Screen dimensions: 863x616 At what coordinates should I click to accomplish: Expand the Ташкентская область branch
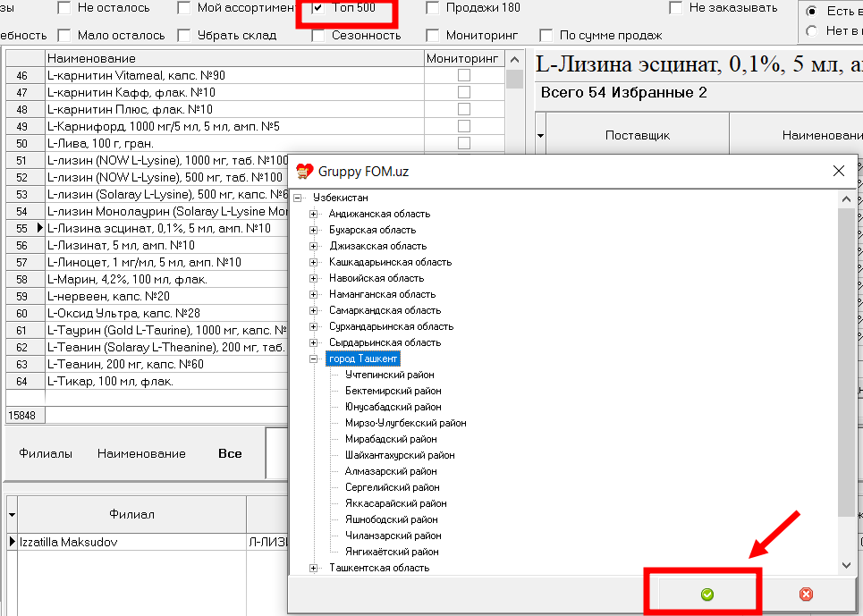click(312, 567)
